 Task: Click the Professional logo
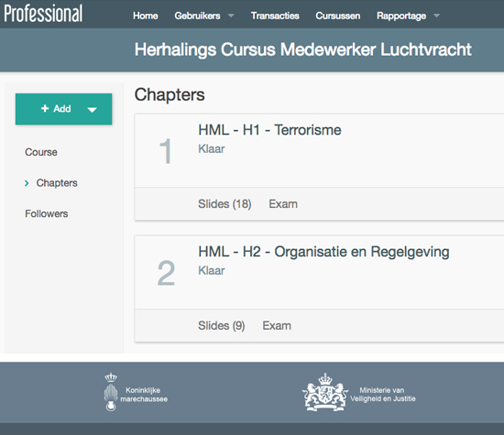(x=43, y=14)
